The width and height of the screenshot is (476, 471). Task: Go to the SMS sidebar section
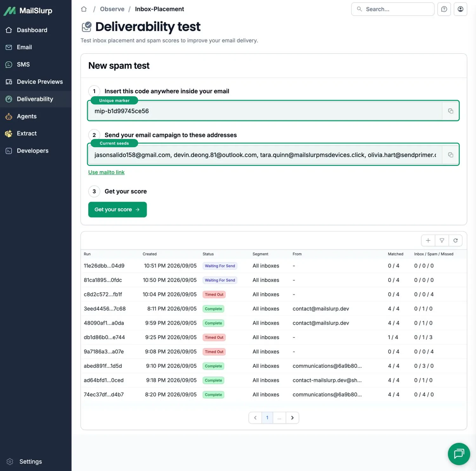[x=36, y=65]
